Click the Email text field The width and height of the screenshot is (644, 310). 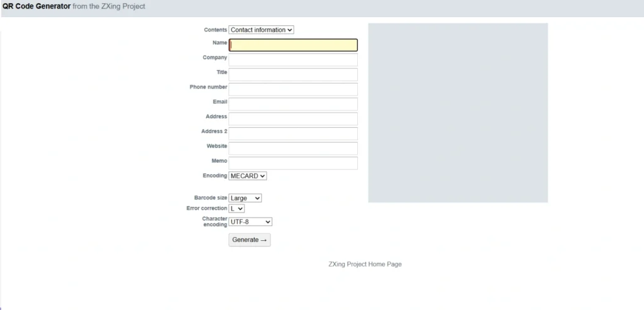pyautogui.click(x=293, y=104)
